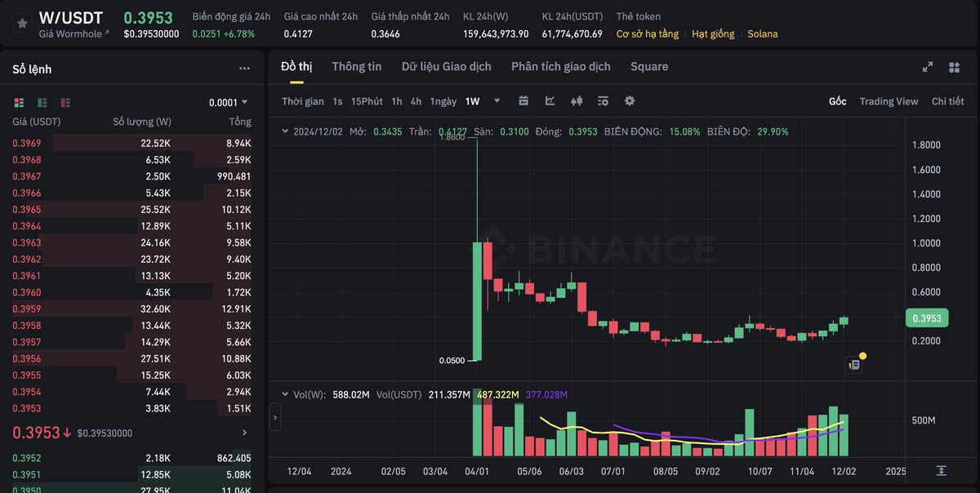Switch to the Thông tin tab
This screenshot has height=493, width=980.
pos(357,67)
